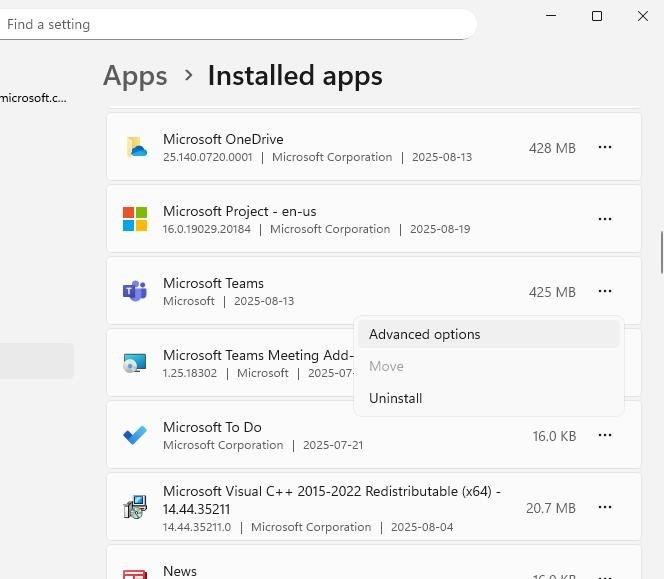Click the Microsoft Teams Meeting Add- title

point(258,355)
